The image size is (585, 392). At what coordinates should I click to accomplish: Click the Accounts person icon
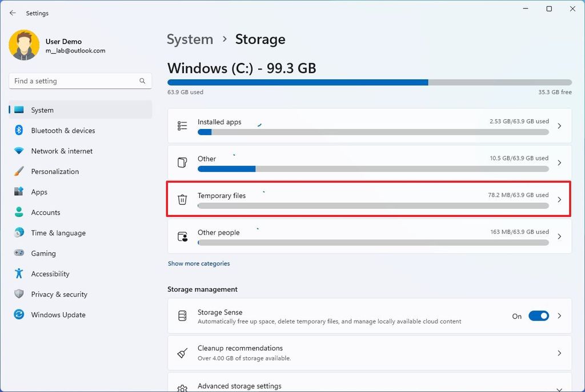click(18, 212)
